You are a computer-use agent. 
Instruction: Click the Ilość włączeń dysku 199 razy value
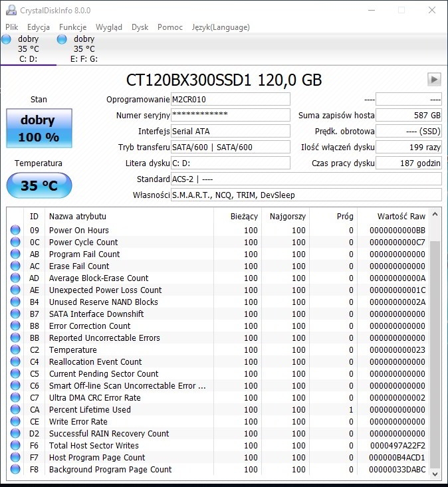click(409, 147)
